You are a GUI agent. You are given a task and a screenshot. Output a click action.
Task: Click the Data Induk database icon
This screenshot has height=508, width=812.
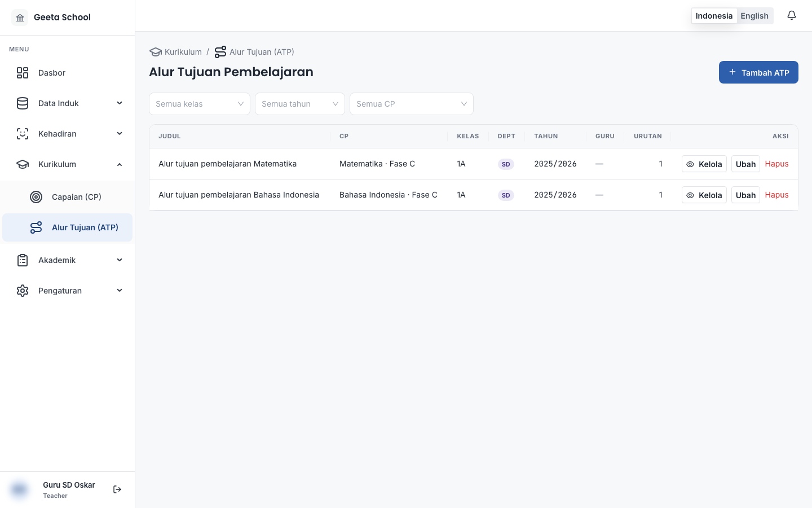coord(23,103)
